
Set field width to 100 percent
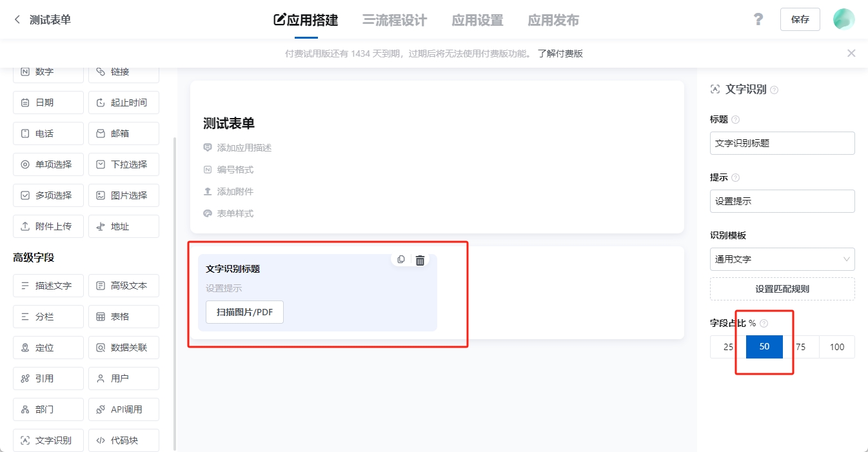pos(836,347)
